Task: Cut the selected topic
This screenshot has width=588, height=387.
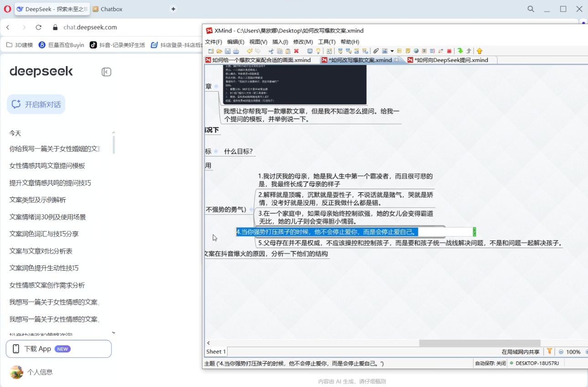Action: click(x=272, y=51)
